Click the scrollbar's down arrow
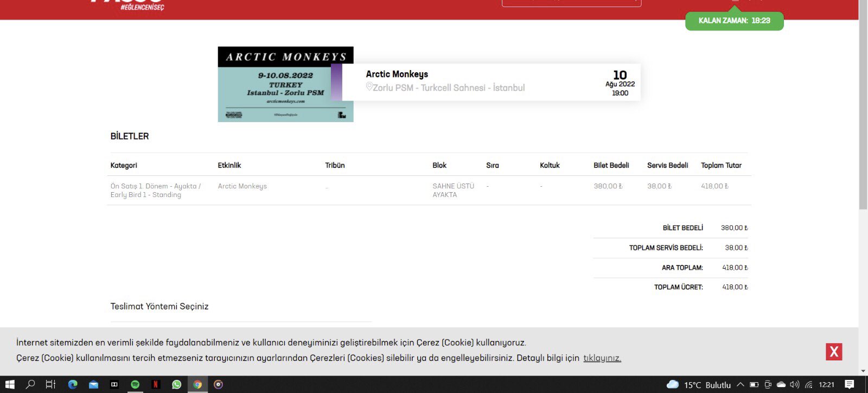 (863, 371)
